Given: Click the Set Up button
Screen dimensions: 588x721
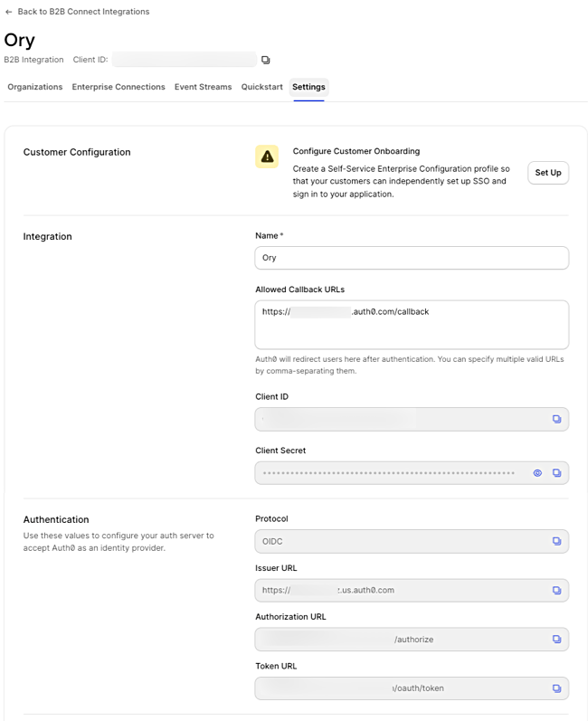Looking at the screenshot, I should coord(548,173).
